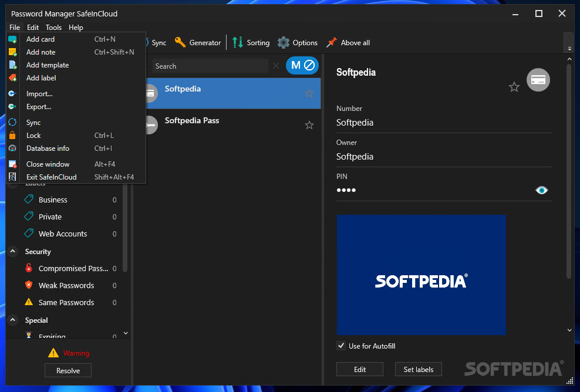Choose Add template menu entry
The width and height of the screenshot is (580, 392).
[76, 65]
